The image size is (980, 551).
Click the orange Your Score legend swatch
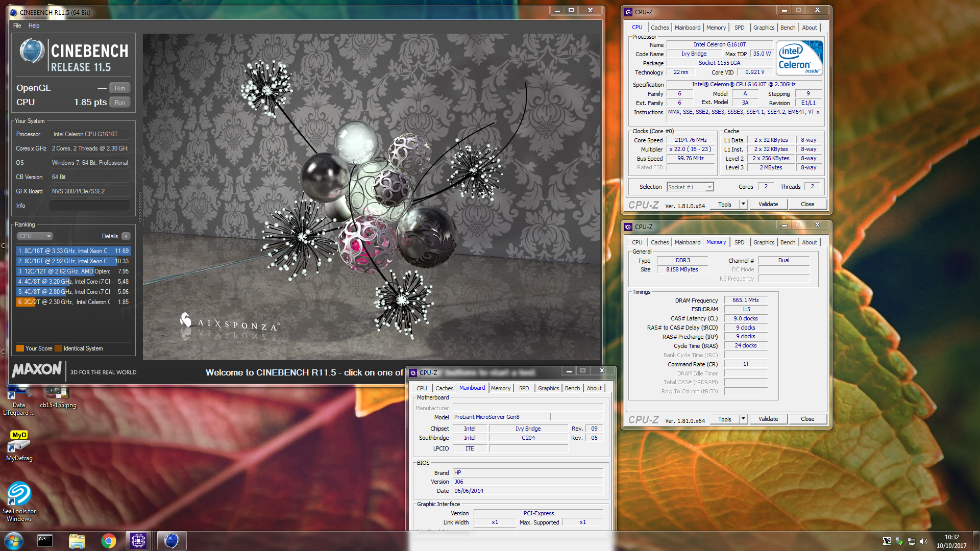coord(20,348)
